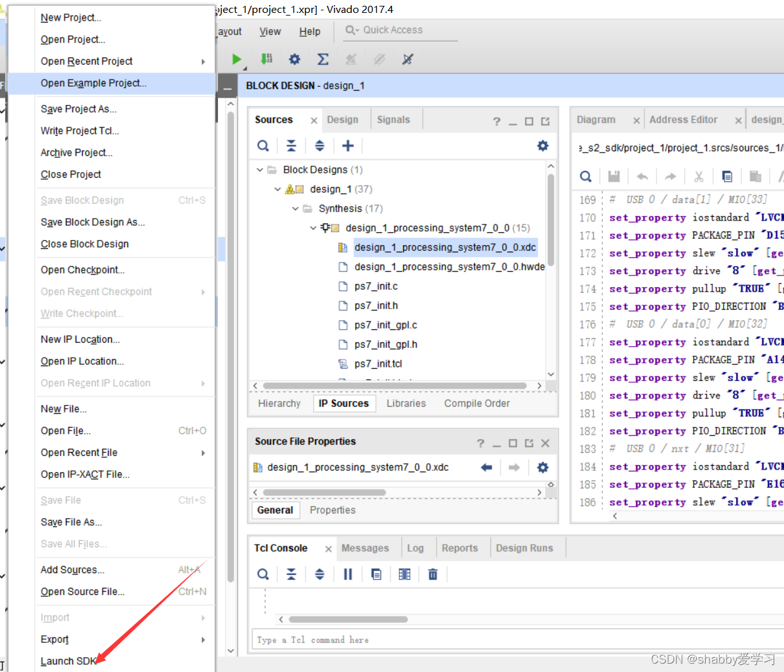This screenshot has height=672, width=784.
Task: Switch to the Design tab
Action: click(x=343, y=120)
